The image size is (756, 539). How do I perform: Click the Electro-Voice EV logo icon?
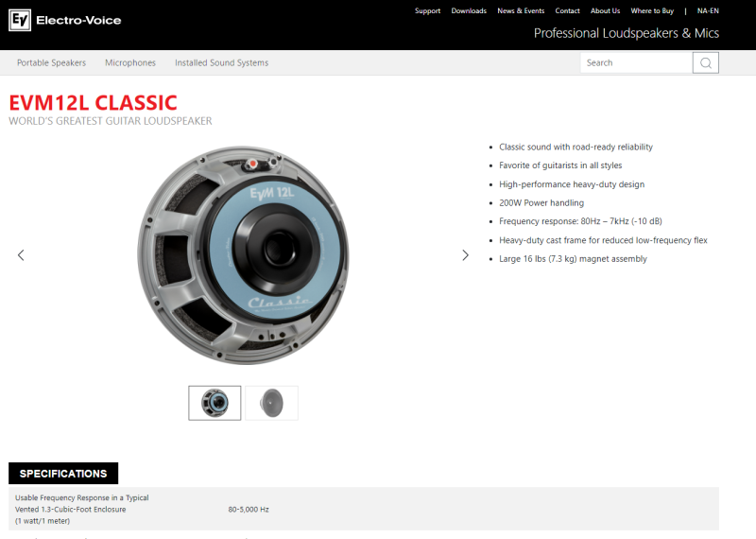(x=20, y=20)
